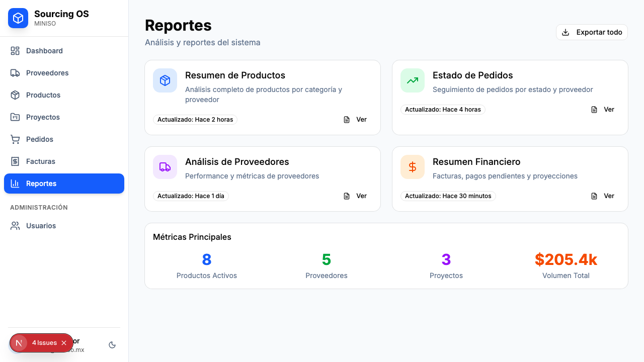Click the purple truck icon on Análisis de Proveedores

point(165,167)
